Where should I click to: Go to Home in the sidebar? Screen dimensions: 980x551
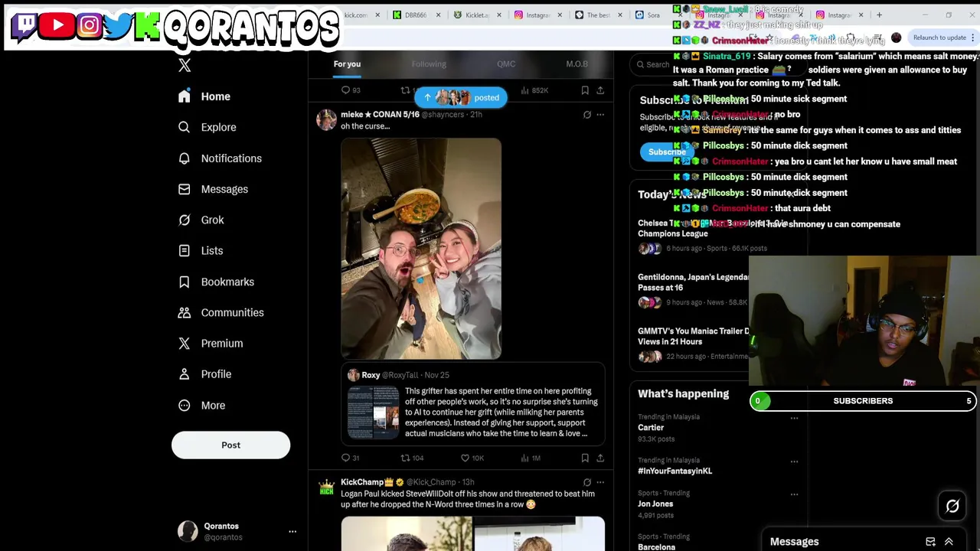click(204, 96)
